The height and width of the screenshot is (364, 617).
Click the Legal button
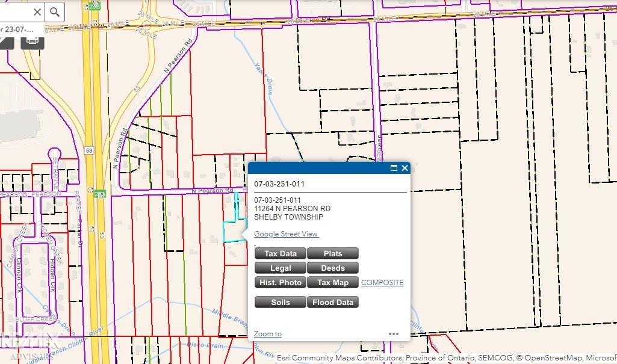280,268
